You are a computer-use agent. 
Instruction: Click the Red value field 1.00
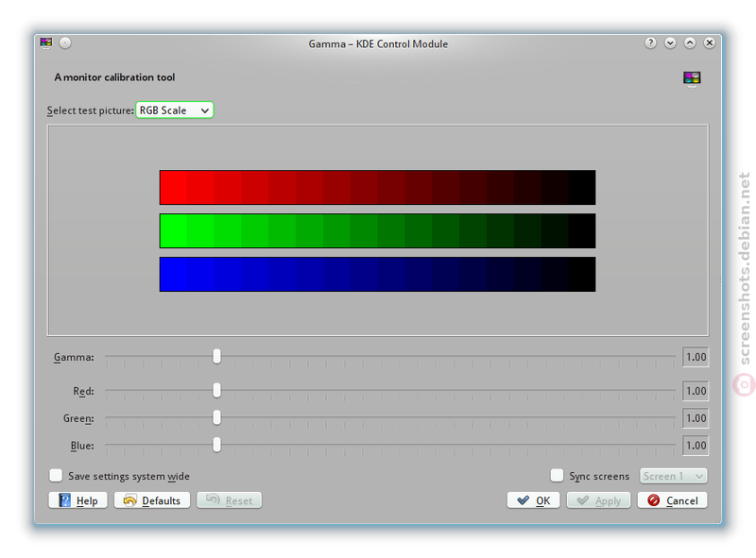696,391
